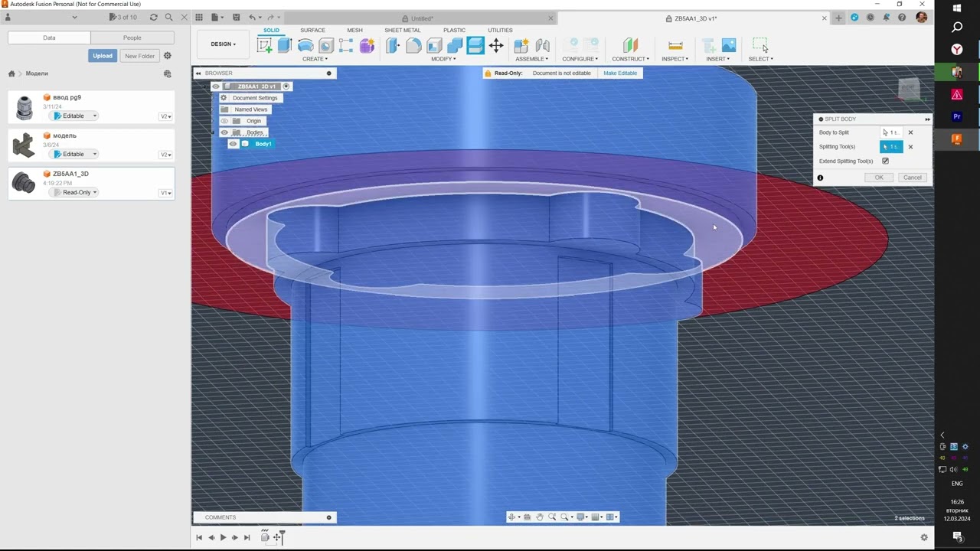
Task: Open the ZB5AA1_3D model thumbnail
Action: (x=24, y=183)
